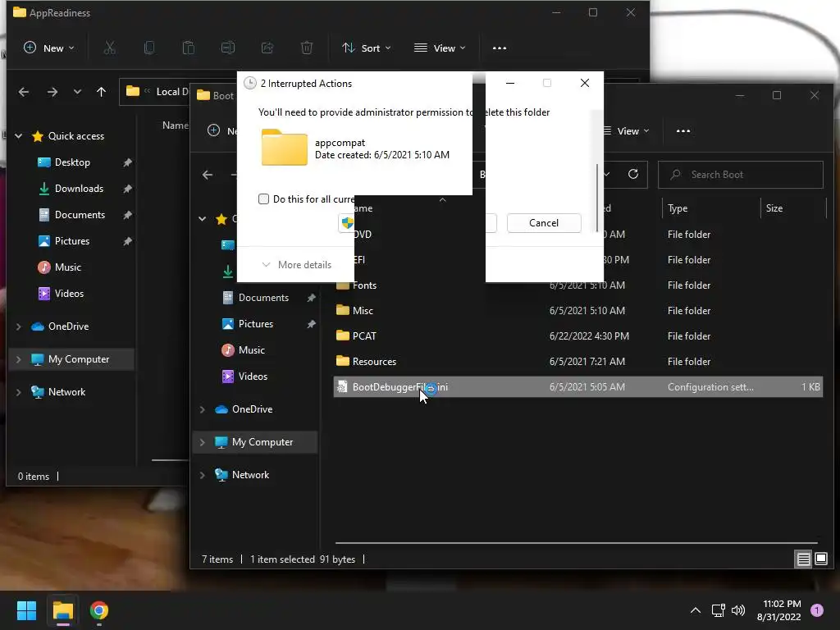Click the network display tray icon

[x=719, y=610]
